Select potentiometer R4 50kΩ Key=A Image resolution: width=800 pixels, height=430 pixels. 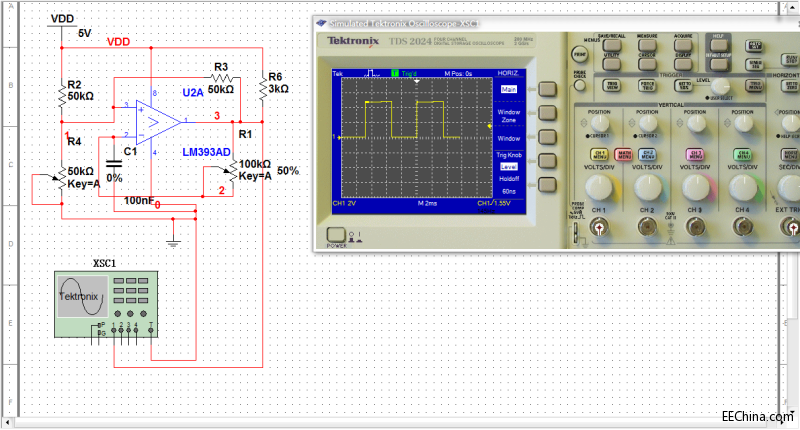tap(61, 178)
